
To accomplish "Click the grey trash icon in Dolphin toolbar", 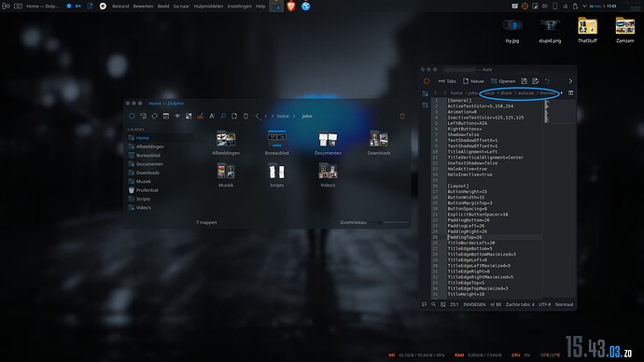I will [x=245, y=116].
